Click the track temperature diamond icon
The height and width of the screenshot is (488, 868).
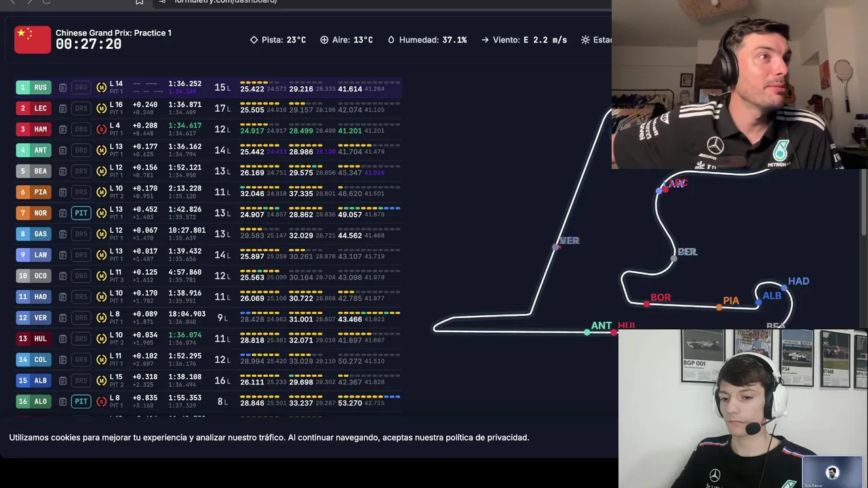point(254,40)
